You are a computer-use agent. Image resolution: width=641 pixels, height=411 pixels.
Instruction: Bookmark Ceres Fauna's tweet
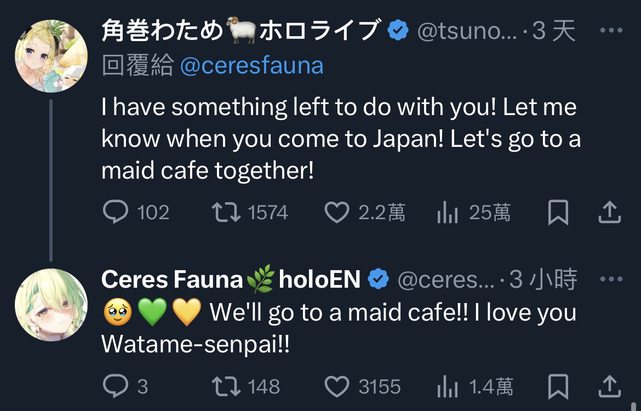[x=559, y=385]
